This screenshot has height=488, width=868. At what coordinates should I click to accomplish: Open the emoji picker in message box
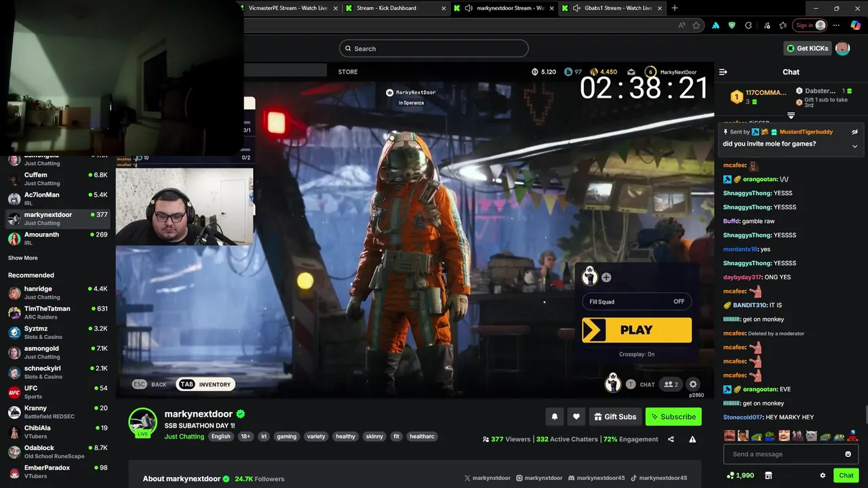click(848, 454)
